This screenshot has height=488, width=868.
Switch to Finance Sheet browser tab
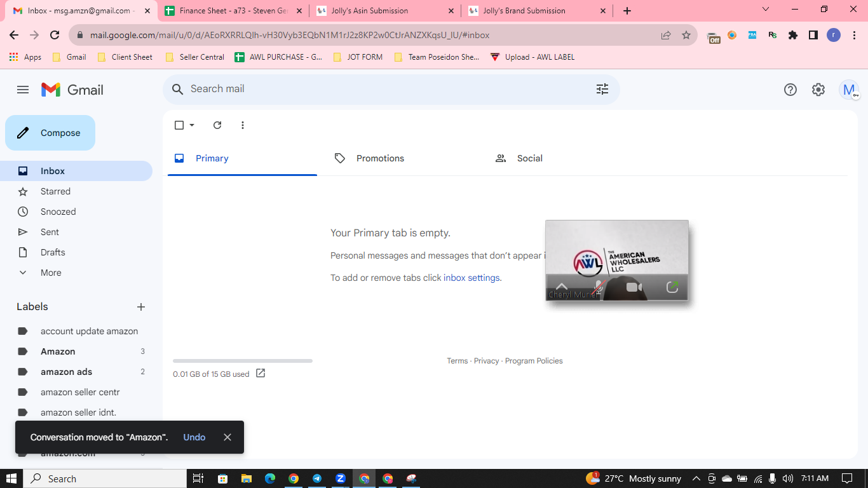pos(234,11)
